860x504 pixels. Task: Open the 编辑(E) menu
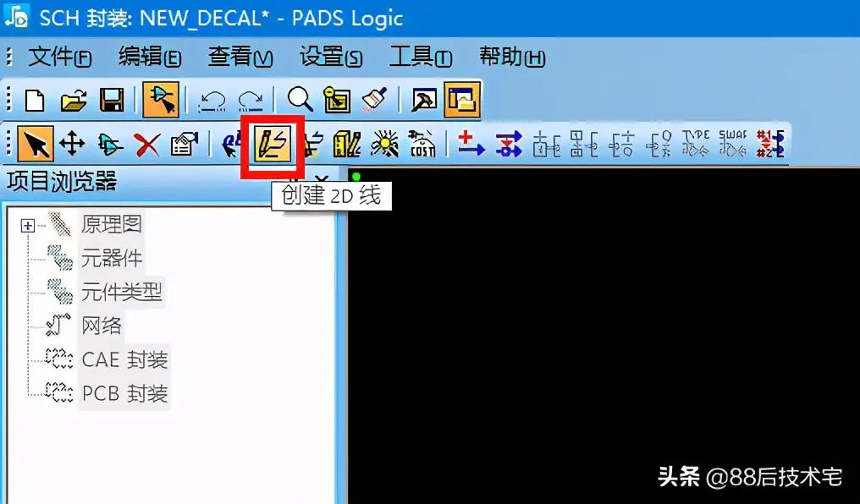[x=150, y=57]
